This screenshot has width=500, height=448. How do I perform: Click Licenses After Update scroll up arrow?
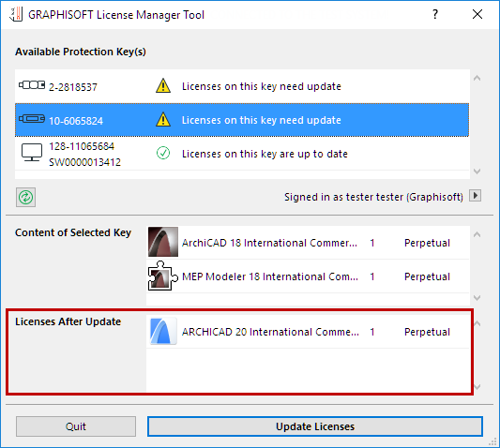[x=477, y=323]
